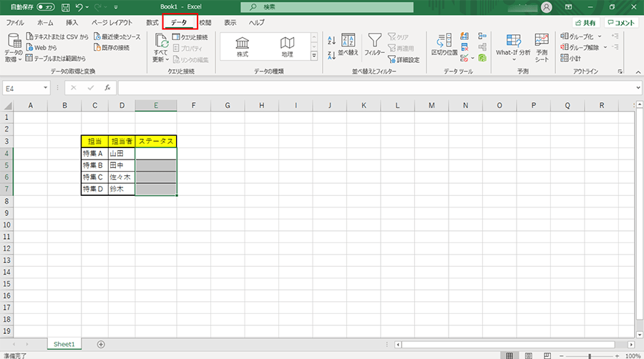This screenshot has height=359, width=644.
Task: Click Remove Duplicates icon
Action: (x=464, y=47)
